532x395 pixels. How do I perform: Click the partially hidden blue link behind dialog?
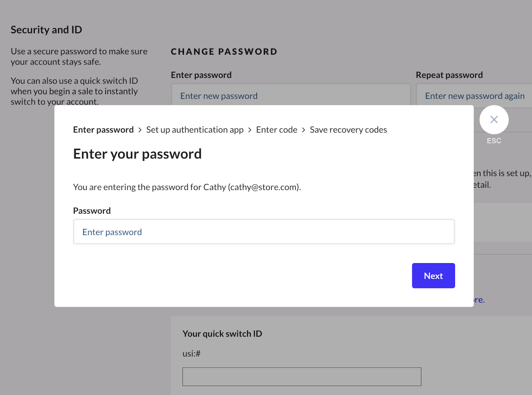click(479, 300)
